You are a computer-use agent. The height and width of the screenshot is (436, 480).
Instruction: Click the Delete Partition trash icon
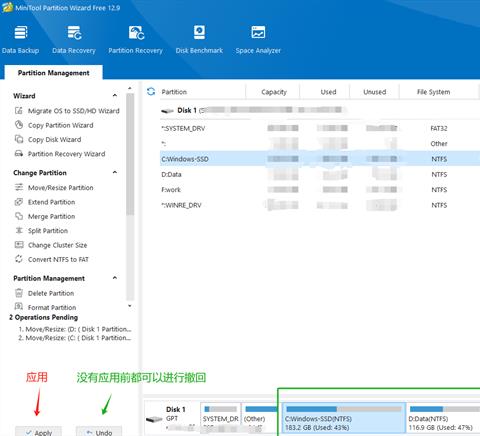click(19, 293)
